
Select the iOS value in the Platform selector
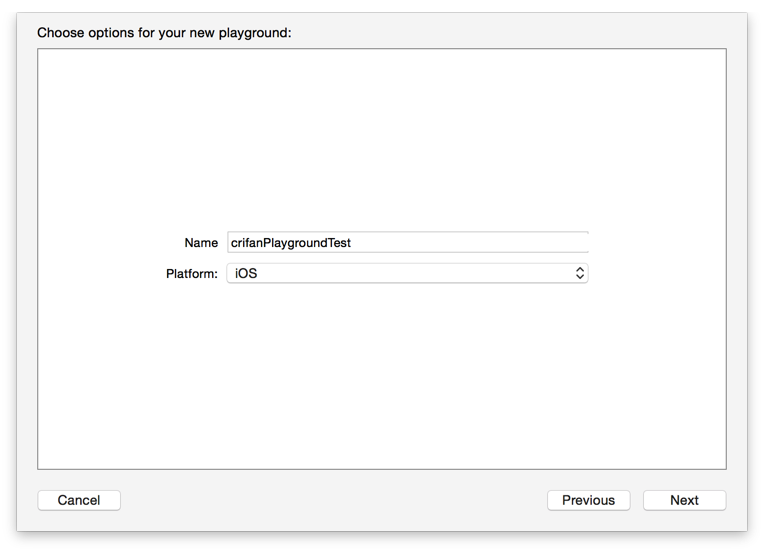coord(246,273)
